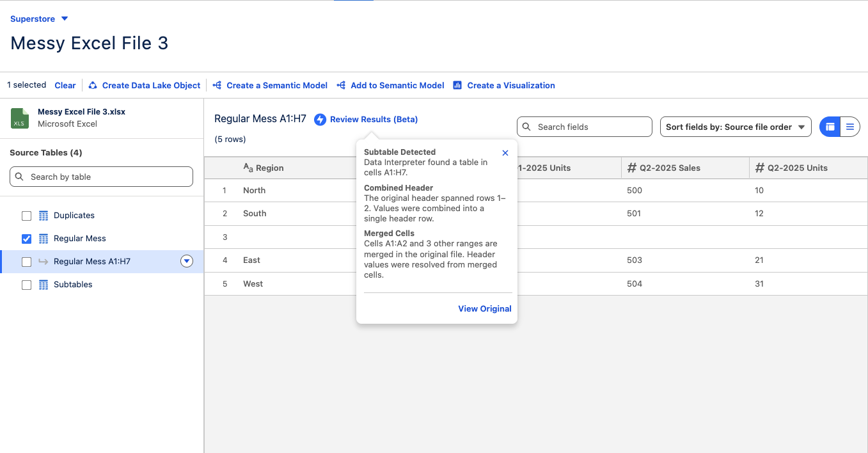The height and width of the screenshot is (453, 868).
Task: Click View Original link
Action: click(x=485, y=309)
